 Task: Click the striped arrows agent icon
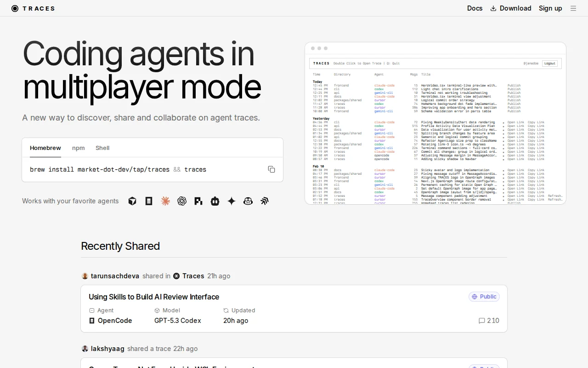pyautogui.click(x=265, y=201)
